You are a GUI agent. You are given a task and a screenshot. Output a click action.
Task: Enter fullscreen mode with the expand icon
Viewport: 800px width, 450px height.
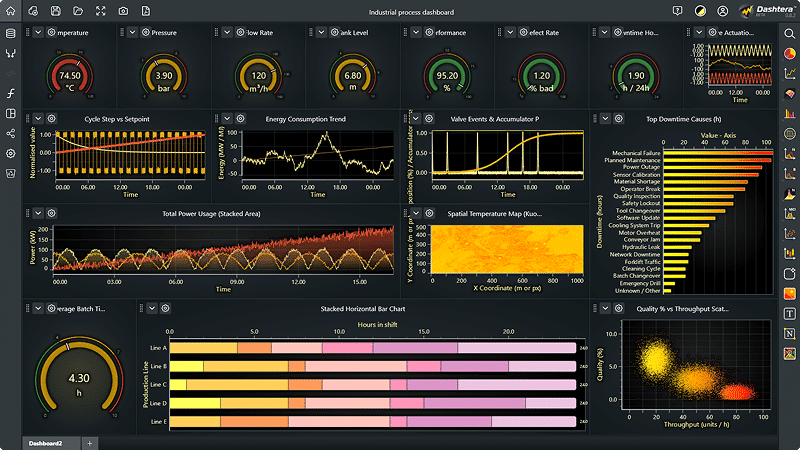[101, 11]
